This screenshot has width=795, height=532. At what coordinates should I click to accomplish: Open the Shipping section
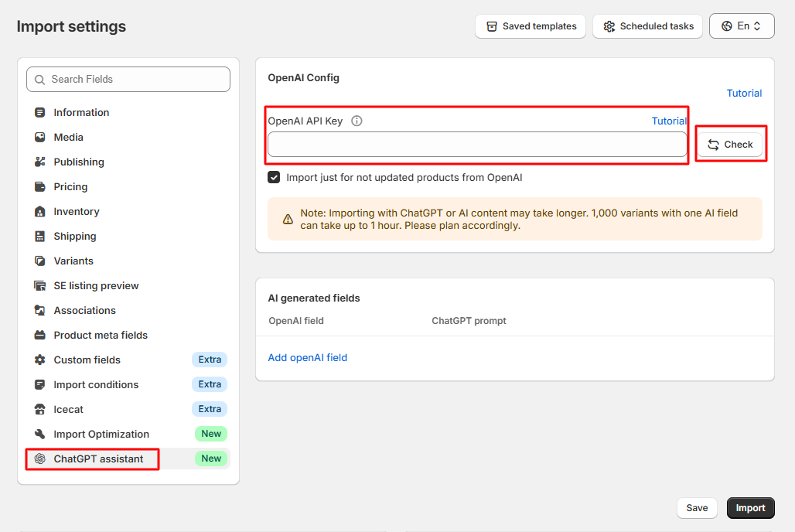(128, 237)
